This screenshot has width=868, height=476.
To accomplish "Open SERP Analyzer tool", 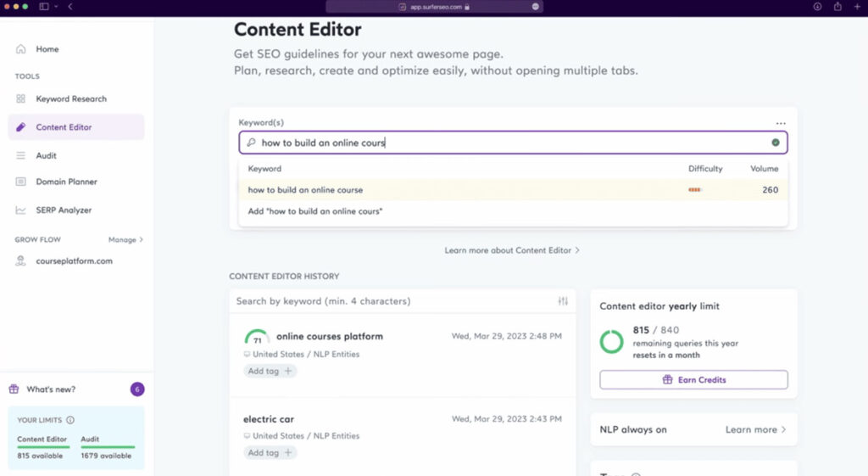I will click(64, 210).
